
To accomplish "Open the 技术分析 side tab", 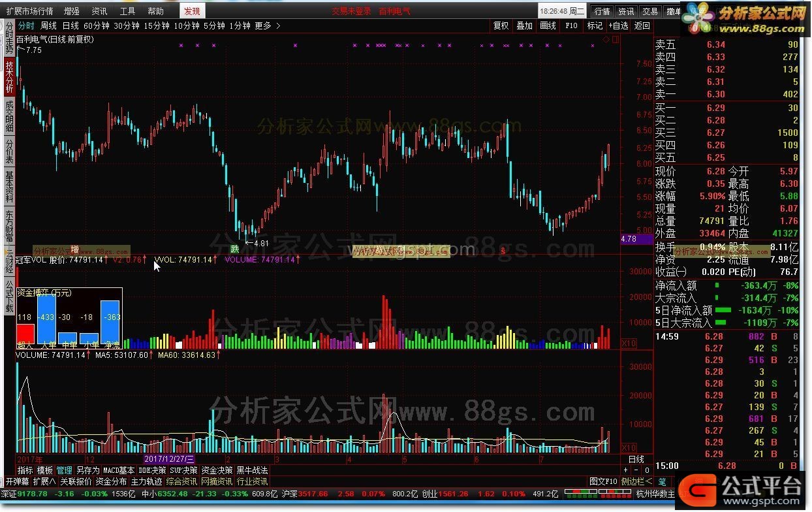I will [9, 76].
